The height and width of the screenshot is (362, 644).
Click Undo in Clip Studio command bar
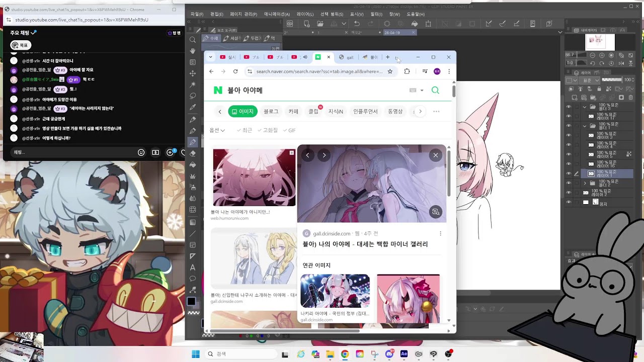tap(357, 24)
